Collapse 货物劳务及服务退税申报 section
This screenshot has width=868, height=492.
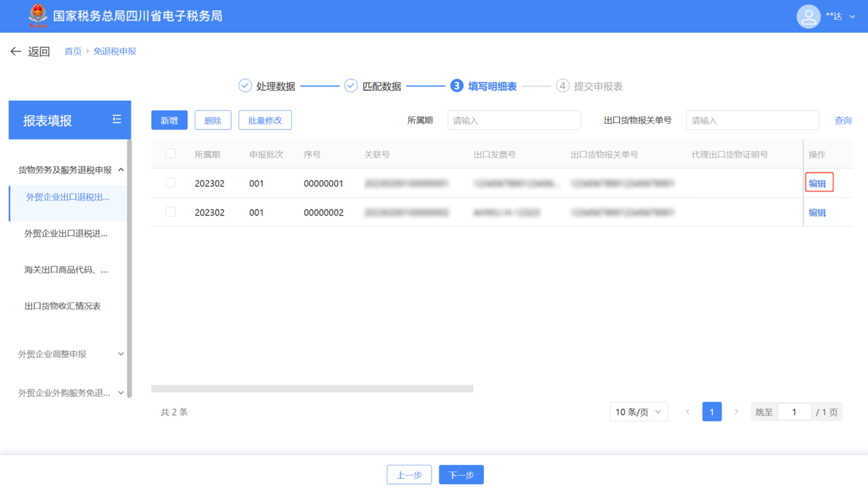[120, 170]
